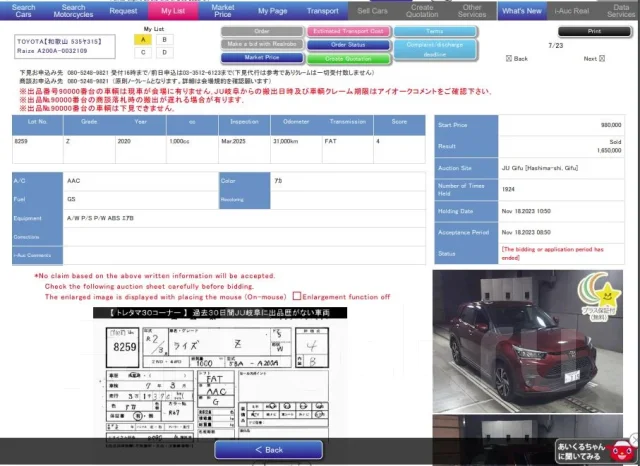Open the Search Cars menu
Screen dimensions: 640x466
(24, 11)
